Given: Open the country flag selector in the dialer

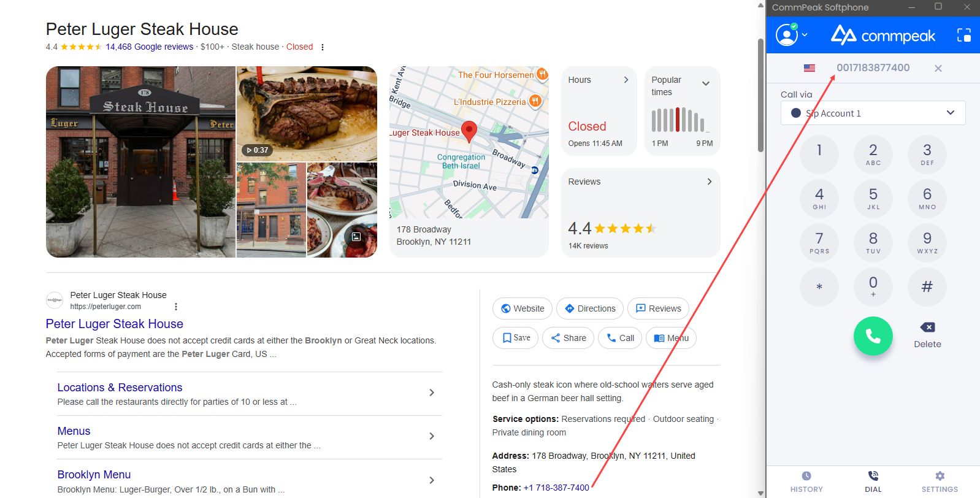Looking at the screenshot, I should (x=810, y=68).
